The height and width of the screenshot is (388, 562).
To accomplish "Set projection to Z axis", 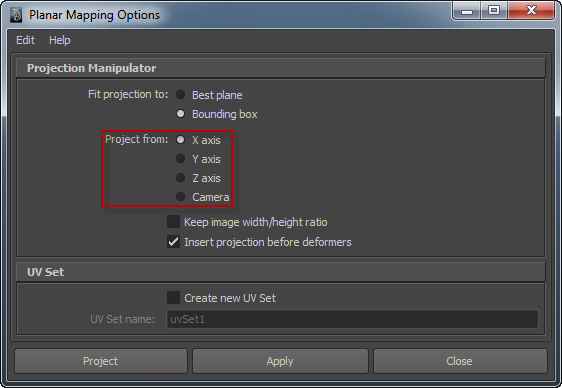I will (180, 178).
